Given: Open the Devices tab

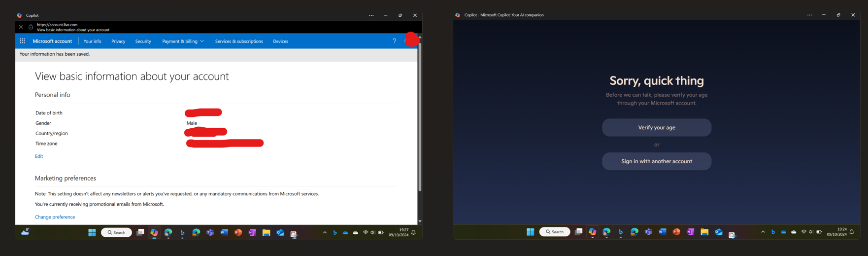Looking at the screenshot, I should click(280, 41).
